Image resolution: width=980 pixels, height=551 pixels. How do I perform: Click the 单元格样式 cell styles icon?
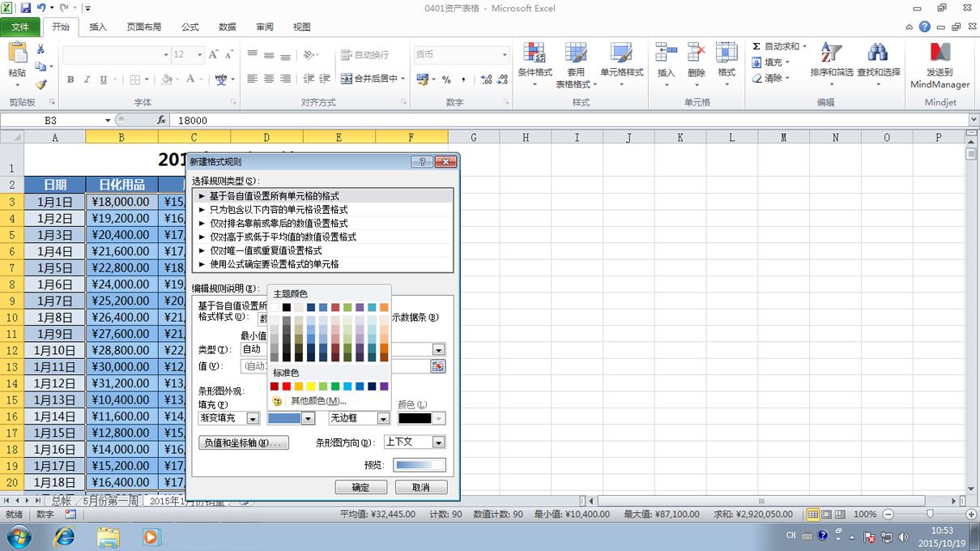(x=621, y=53)
